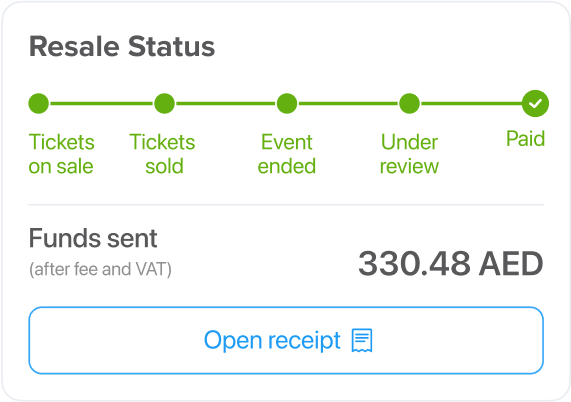Click the Funds sent label
This screenshot has width=571, height=402.
point(93,238)
